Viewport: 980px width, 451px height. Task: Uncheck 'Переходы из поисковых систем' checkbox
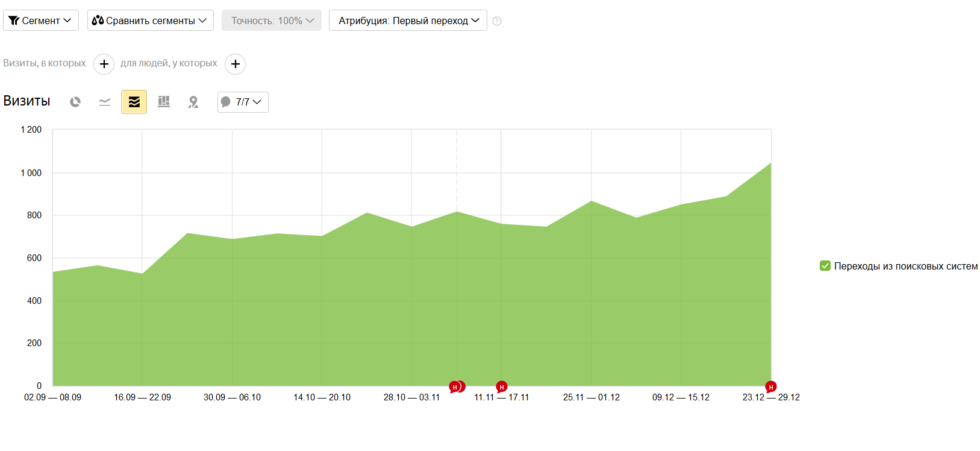(x=825, y=266)
